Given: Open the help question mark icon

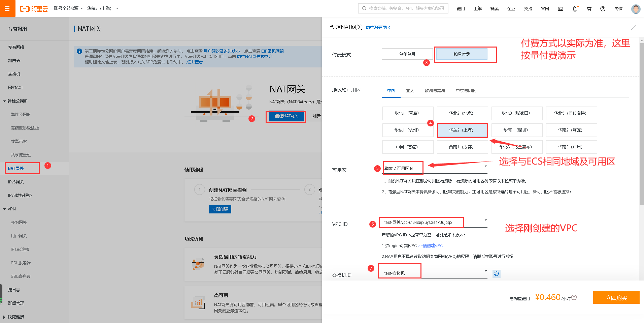Looking at the screenshot, I should (603, 9).
